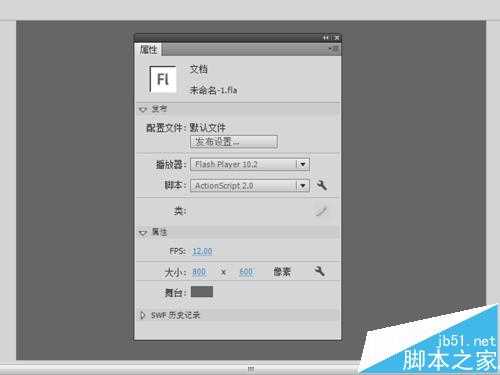500x375 pixels.
Task: Edit document size with wrench beside 像素
Action: pyautogui.click(x=319, y=271)
